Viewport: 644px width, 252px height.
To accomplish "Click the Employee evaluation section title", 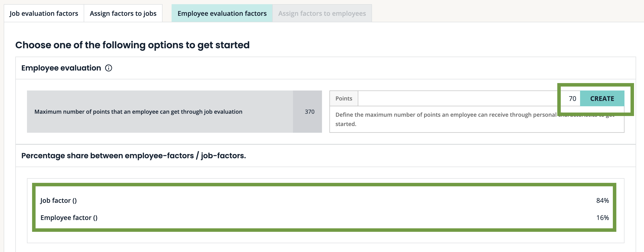I will [61, 68].
